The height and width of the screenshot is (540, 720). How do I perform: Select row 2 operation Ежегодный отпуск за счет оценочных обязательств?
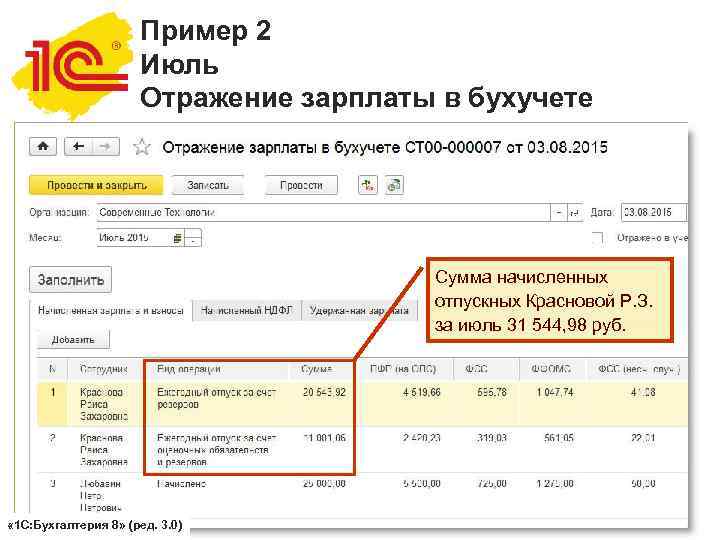[217, 450]
